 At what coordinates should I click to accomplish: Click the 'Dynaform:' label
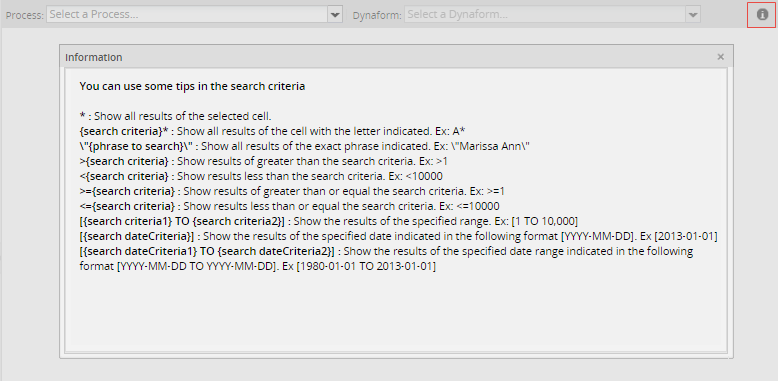377,15
